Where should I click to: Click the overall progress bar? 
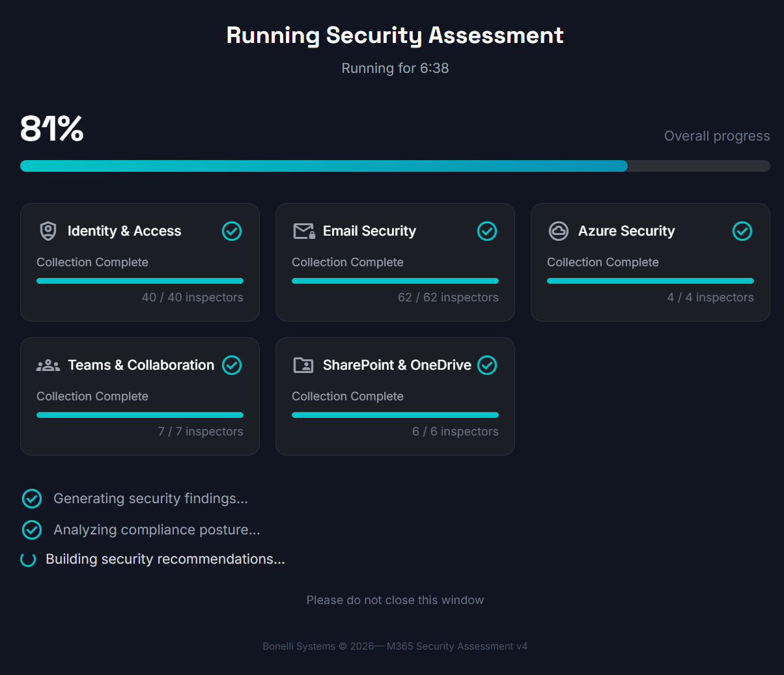[x=395, y=166]
